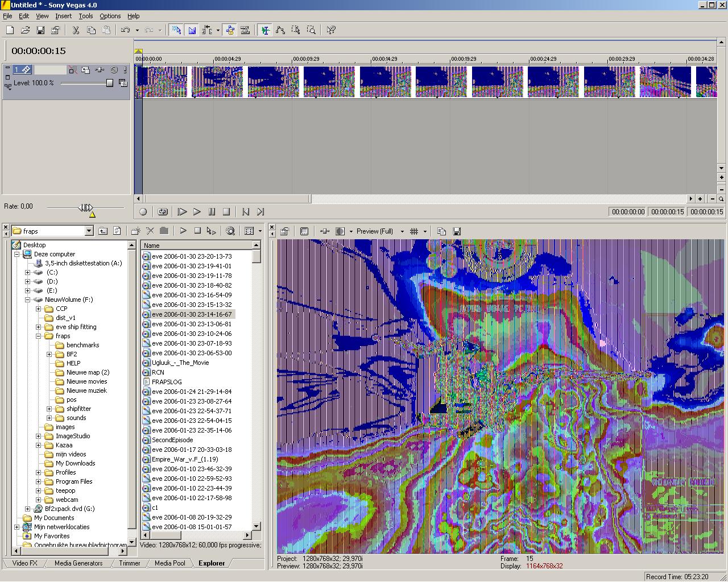
Task: Select the Envelope edit tool
Action: pos(280,30)
